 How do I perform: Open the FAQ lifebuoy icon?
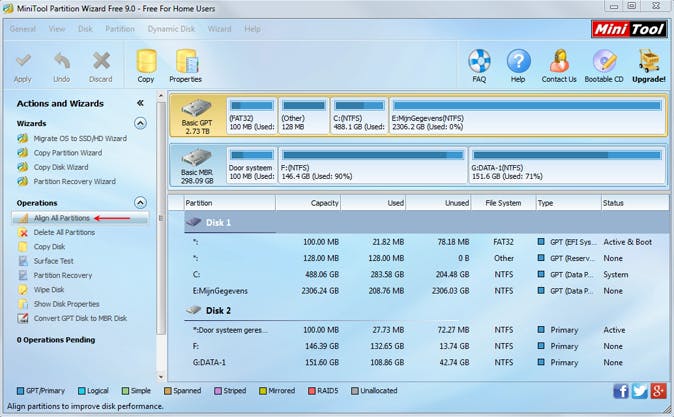[x=479, y=61]
